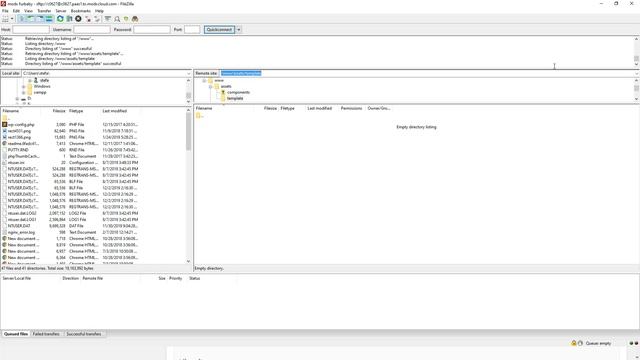The width and height of the screenshot is (640, 360).
Task: Expand the xampp folder in local tree
Action: pos(24,93)
